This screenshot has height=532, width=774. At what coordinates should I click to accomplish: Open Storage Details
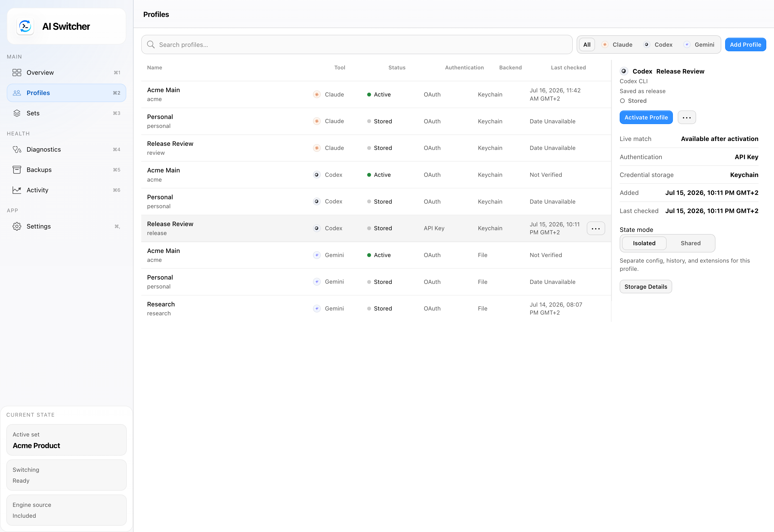(x=646, y=287)
